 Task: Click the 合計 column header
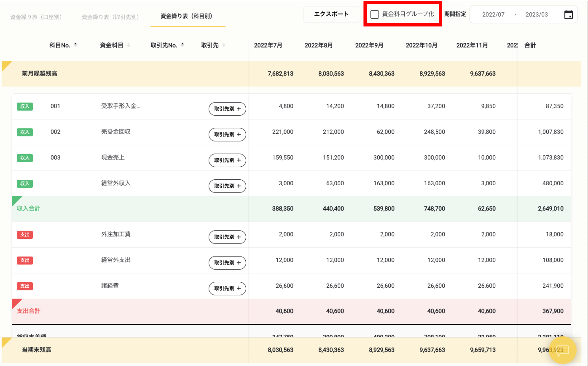click(530, 45)
